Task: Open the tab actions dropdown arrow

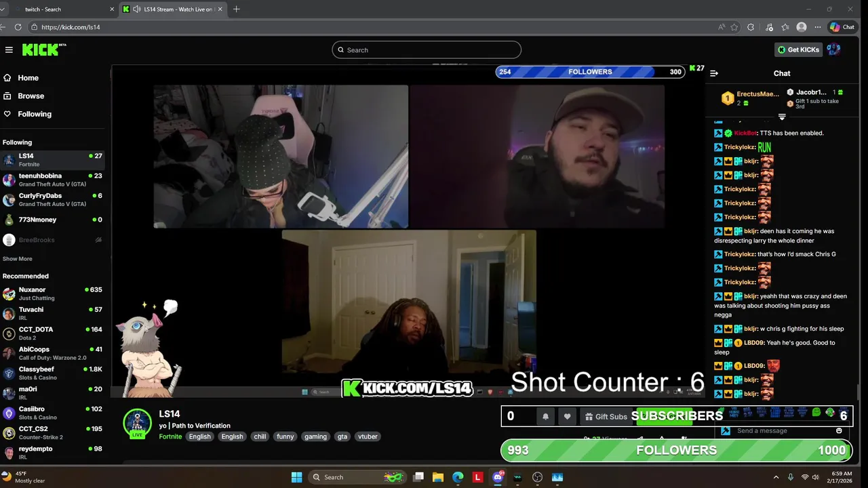Action: coord(3,9)
